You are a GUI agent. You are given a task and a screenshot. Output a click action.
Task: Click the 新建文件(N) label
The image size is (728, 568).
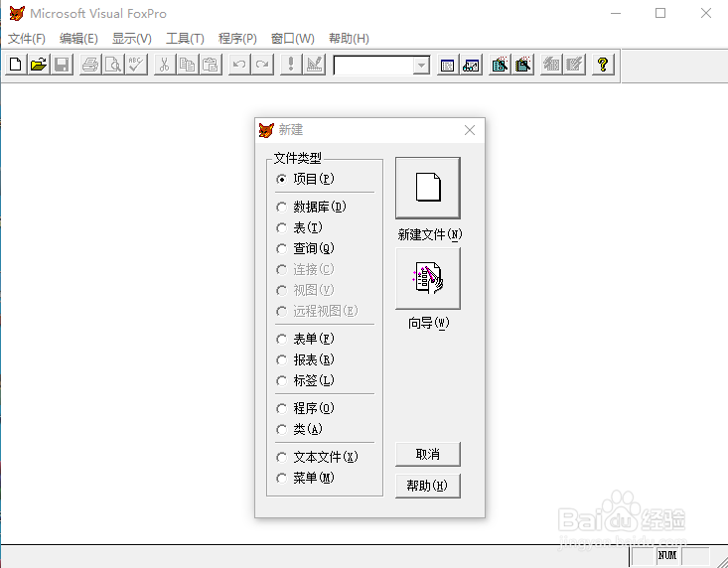tap(430, 234)
